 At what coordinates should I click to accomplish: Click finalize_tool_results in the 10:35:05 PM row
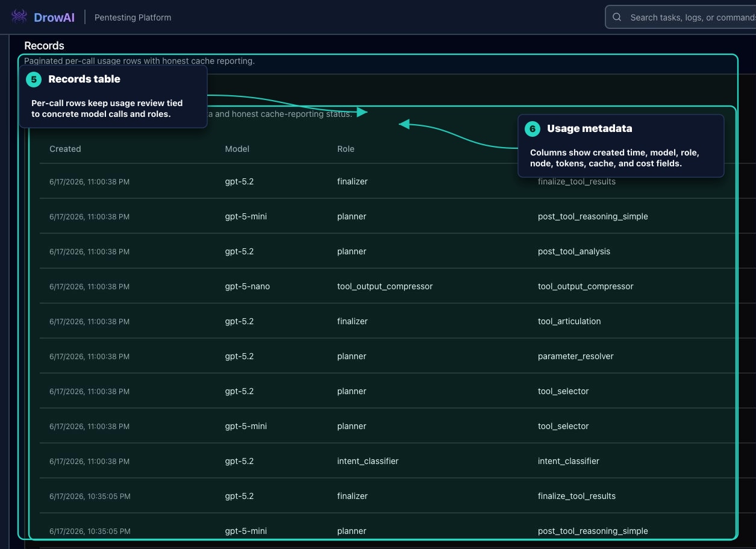point(576,496)
